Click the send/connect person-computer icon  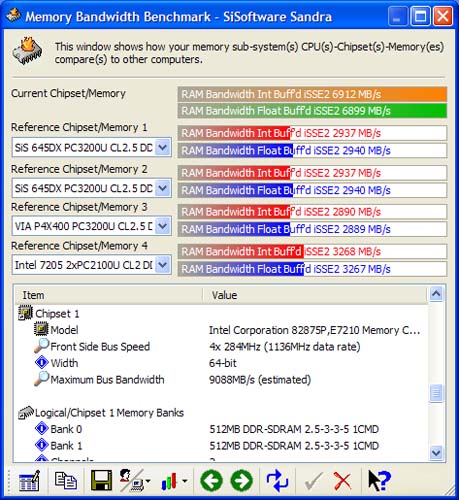pyautogui.click(x=131, y=480)
